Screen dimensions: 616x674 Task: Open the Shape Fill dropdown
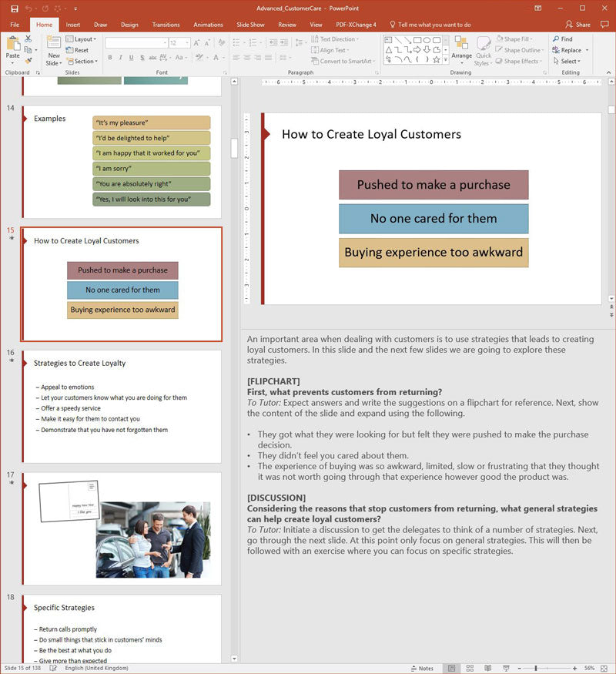514,39
